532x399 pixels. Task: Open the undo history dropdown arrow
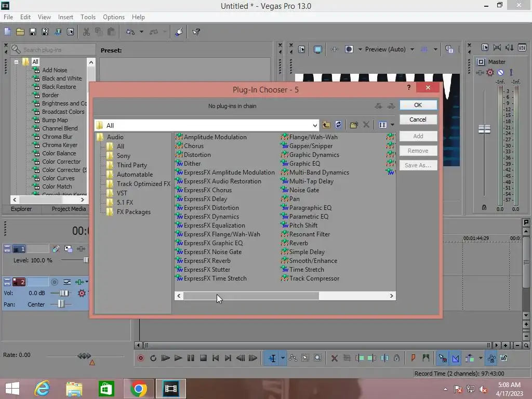pos(141,32)
